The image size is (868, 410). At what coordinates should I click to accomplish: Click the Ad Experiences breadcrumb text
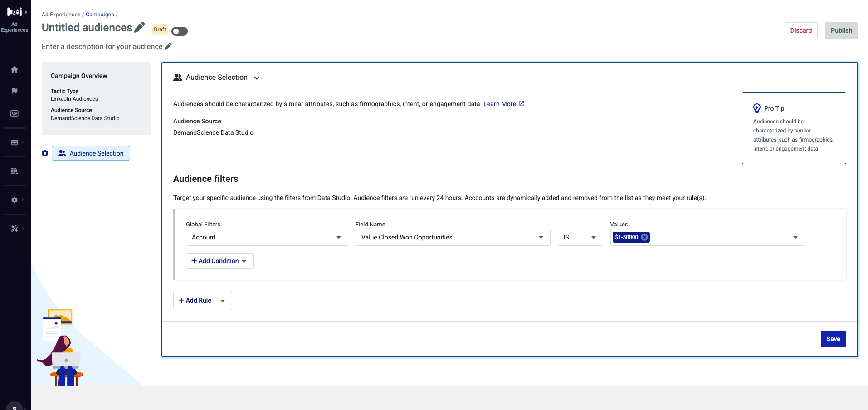coord(61,15)
